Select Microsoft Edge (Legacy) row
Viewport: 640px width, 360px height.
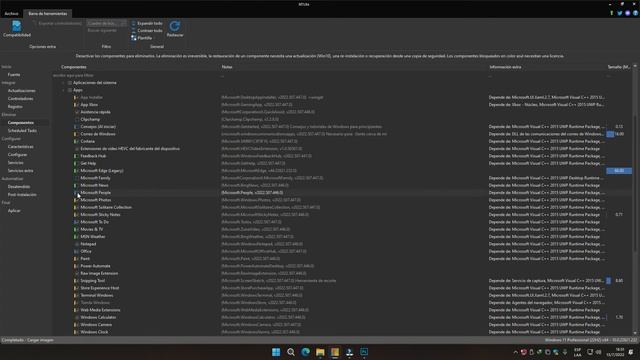pos(343,171)
